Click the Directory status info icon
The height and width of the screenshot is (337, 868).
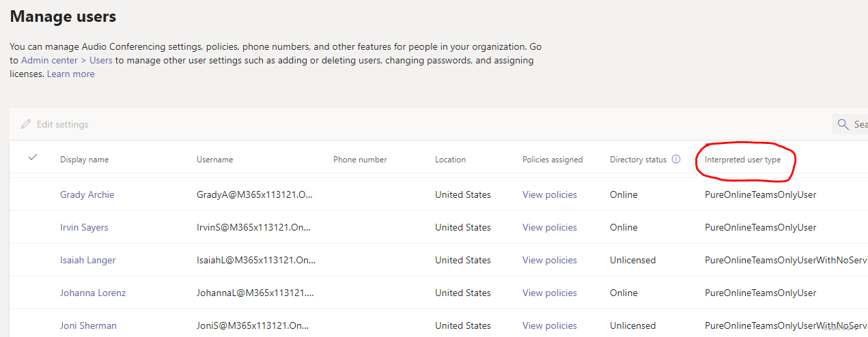[676, 160]
